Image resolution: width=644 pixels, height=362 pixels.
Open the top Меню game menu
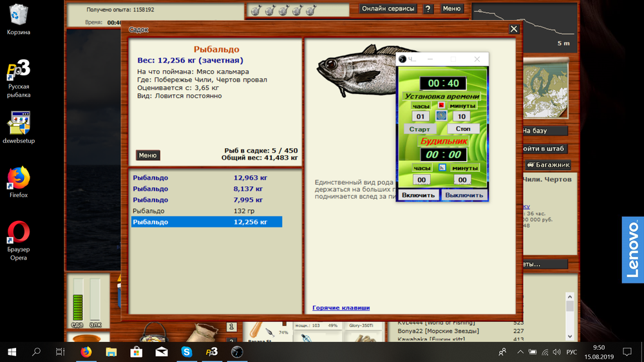[x=451, y=9]
